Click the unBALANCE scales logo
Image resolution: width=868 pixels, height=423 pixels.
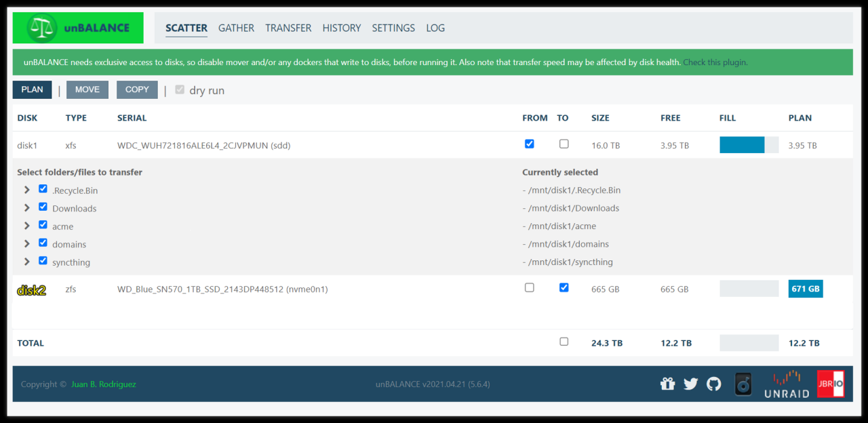pyautogui.click(x=42, y=28)
